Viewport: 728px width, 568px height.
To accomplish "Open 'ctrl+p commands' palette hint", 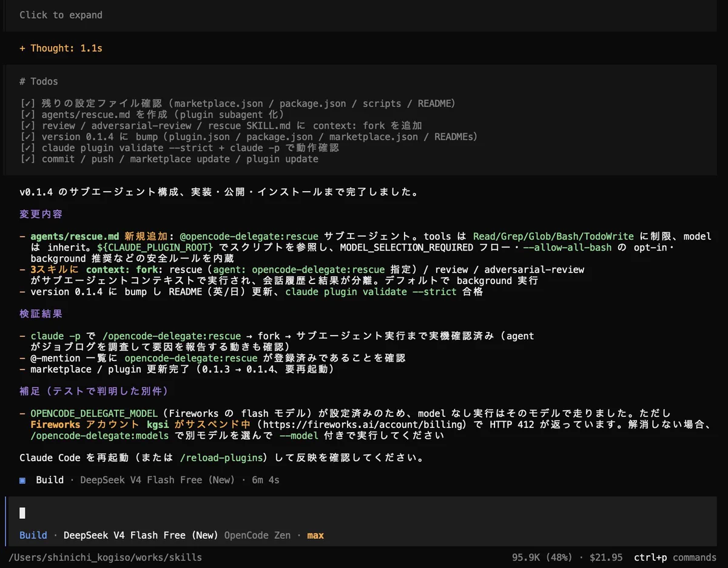I will click(675, 558).
